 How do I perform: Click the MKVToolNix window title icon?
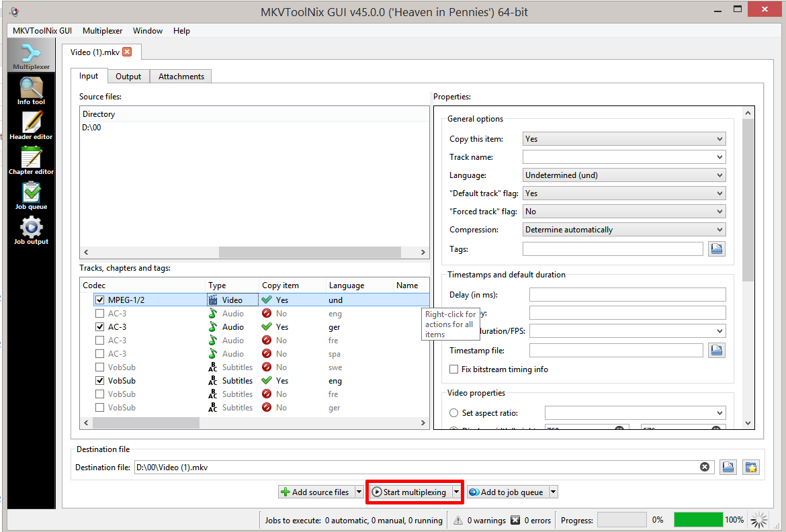[14, 11]
